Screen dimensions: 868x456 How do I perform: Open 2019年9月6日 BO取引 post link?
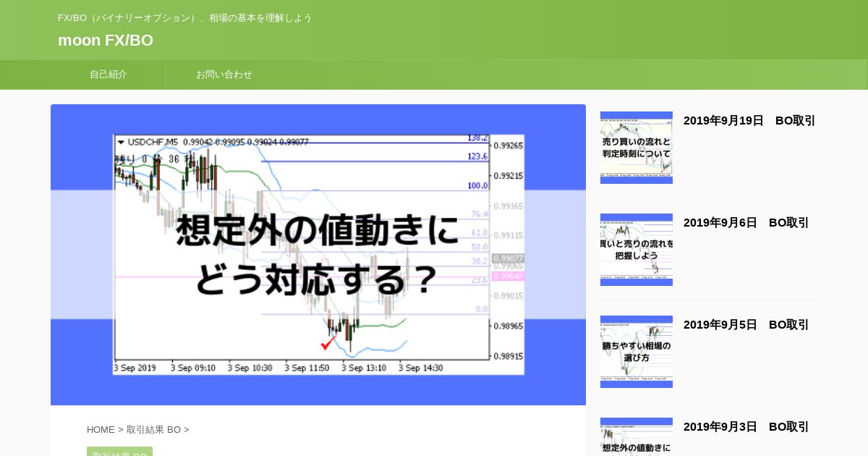[x=746, y=223]
